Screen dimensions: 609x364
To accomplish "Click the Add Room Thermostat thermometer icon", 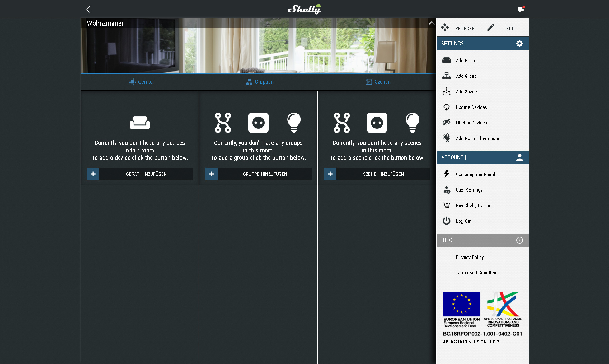I will click(447, 138).
